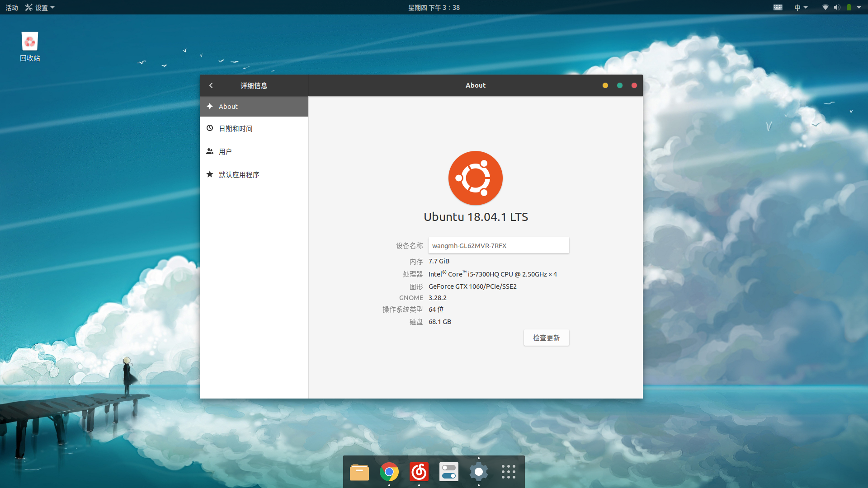Click the users icon beside 用户

210,151
